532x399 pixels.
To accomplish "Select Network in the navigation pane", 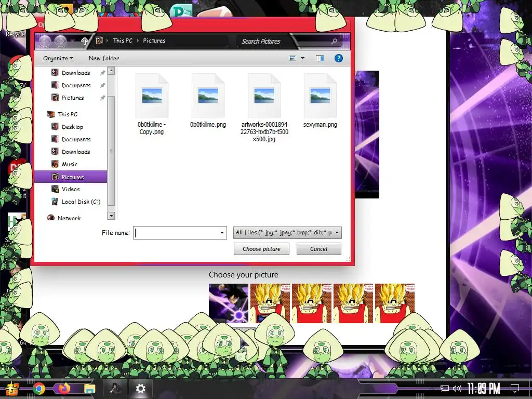I will (69, 218).
